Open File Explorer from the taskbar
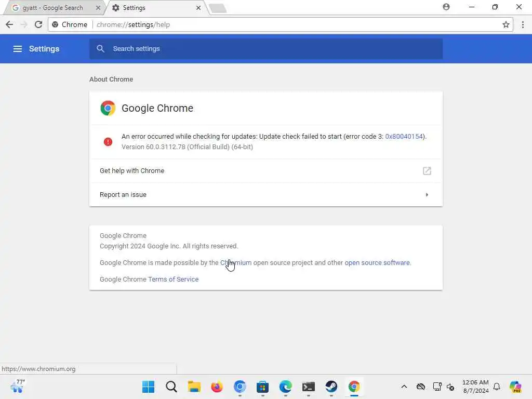Image resolution: width=532 pixels, height=399 pixels. coord(194,387)
